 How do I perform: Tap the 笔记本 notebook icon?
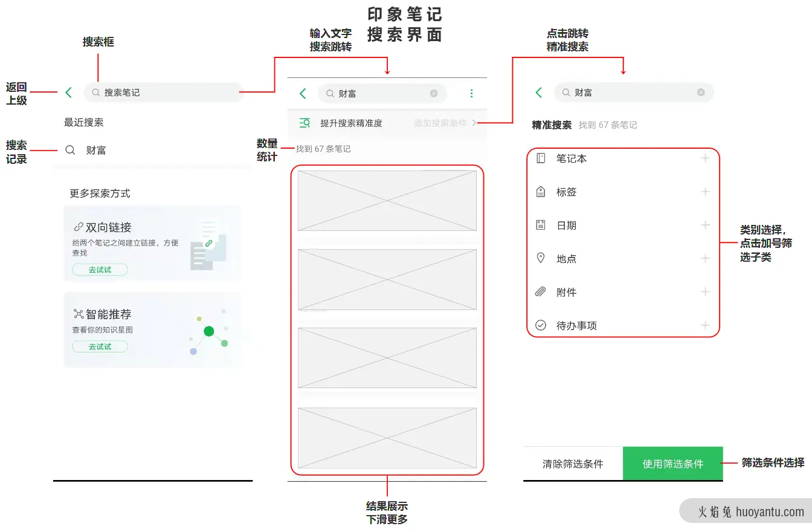pyautogui.click(x=541, y=158)
